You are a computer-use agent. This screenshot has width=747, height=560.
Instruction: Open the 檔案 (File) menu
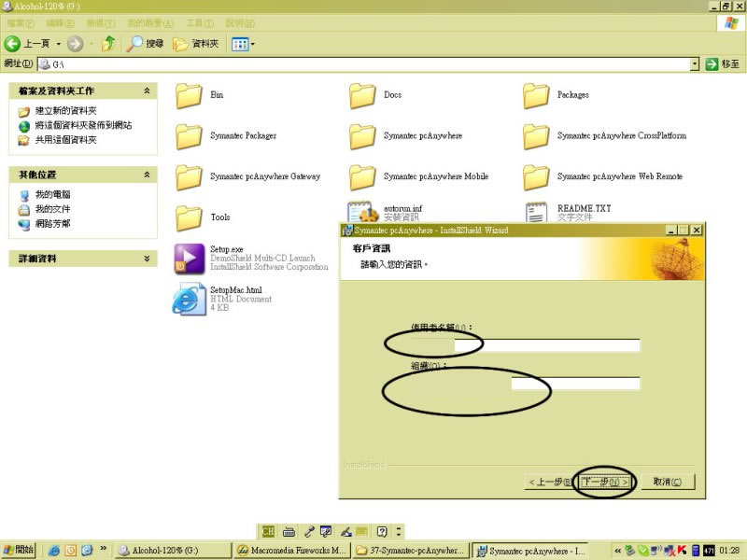pyautogui.click(x=21, y=22)
